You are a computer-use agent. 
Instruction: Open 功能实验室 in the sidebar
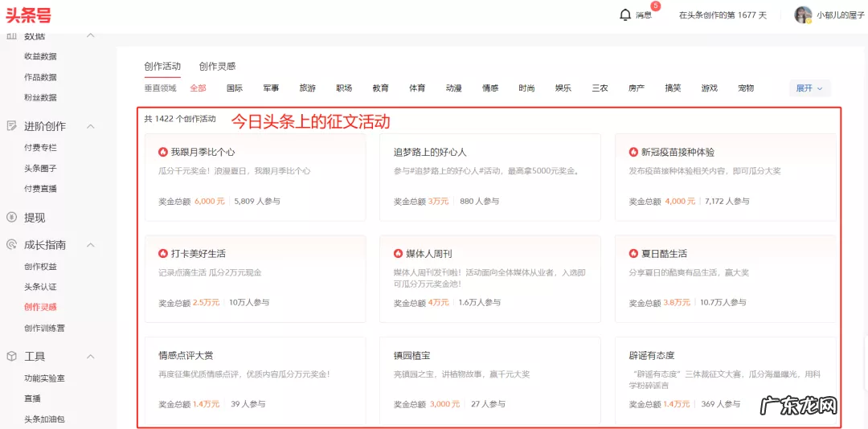44,378
